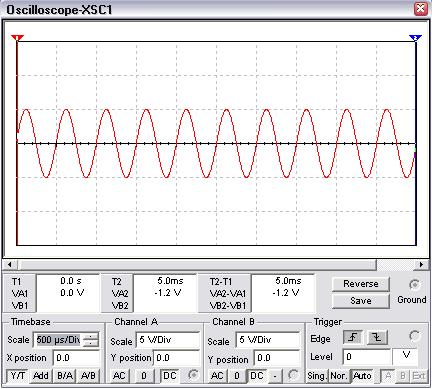
Task: Select the Y/T display mode
Action: [x=17, y=376]
